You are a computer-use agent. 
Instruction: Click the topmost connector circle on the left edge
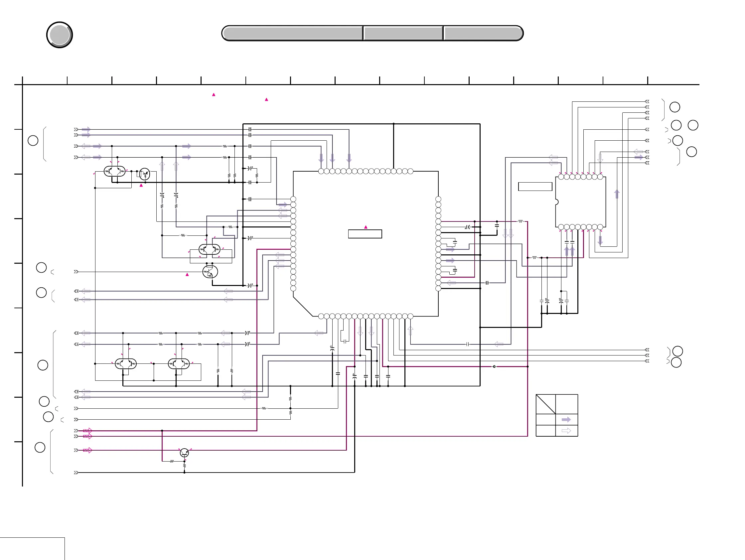click(x=33, y=140)
